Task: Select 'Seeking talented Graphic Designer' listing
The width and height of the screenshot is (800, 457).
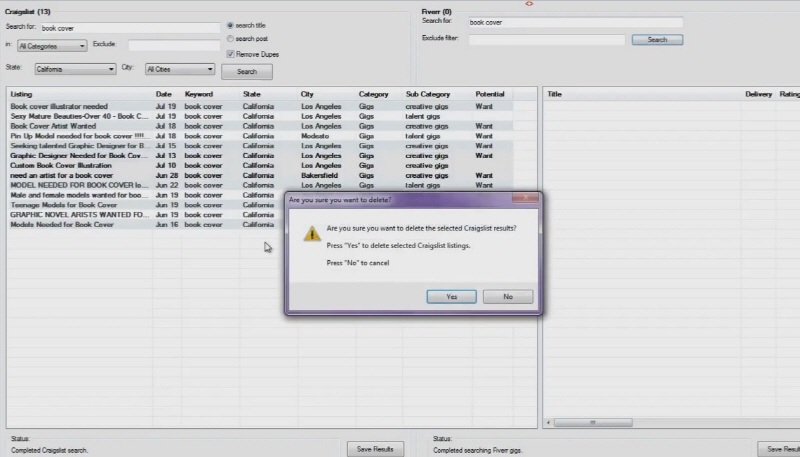Action: click(78, 146)
